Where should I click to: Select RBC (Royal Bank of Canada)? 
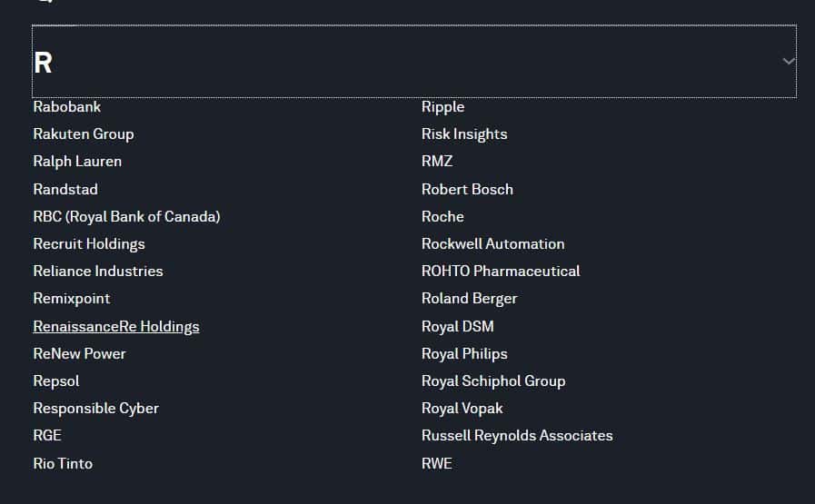pyautogui.click(x=127, y=217)
